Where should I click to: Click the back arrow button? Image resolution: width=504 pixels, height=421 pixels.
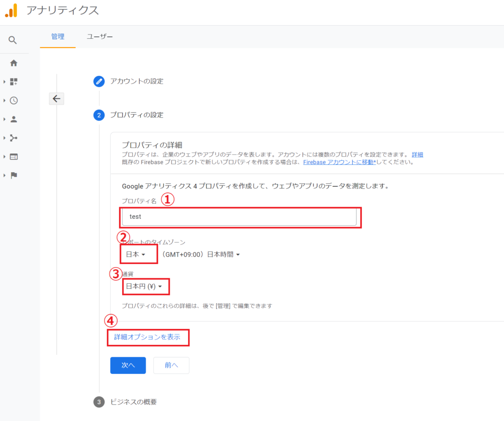point(57,98)
